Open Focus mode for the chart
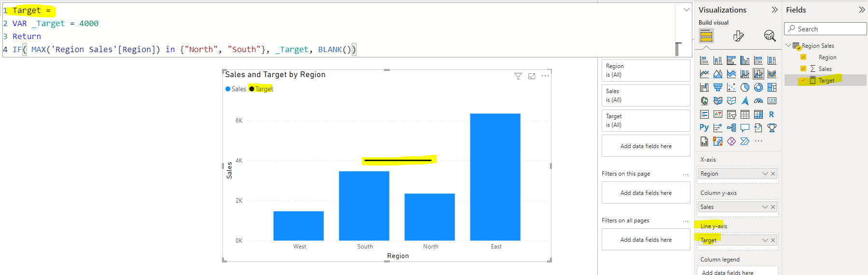 [x=532, y=76]
